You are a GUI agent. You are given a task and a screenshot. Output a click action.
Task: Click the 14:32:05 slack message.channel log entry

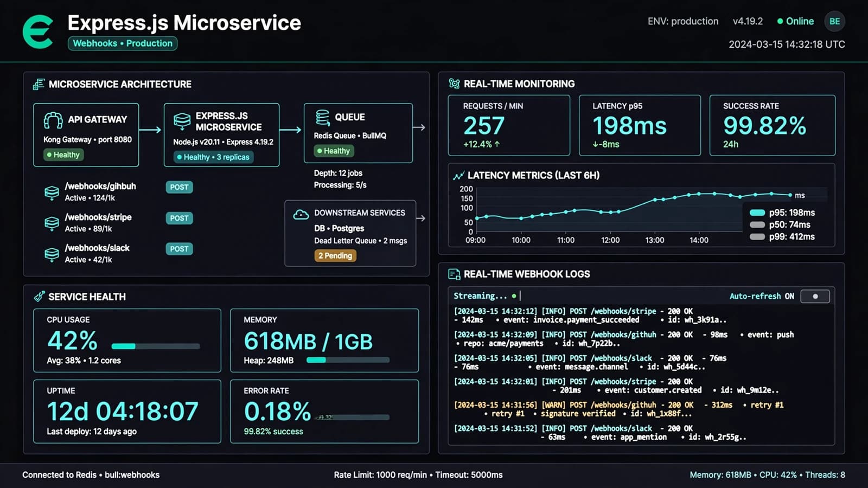point(590,362)
